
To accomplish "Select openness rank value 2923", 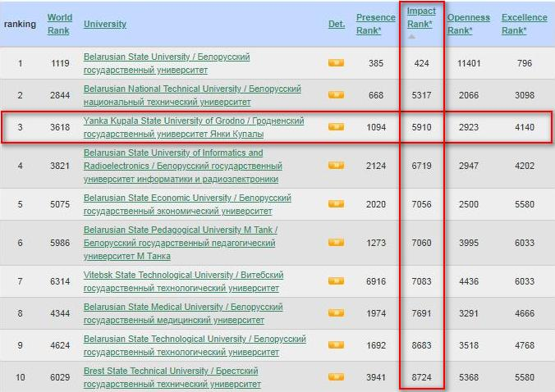I will [469, 127].
